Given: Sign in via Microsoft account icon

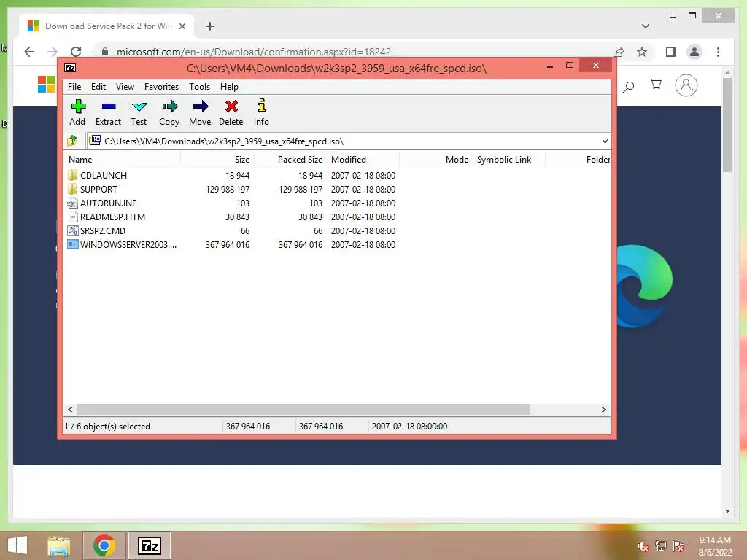Looking at the screenshot, I should pyautogui.click(x=686, y=86).
